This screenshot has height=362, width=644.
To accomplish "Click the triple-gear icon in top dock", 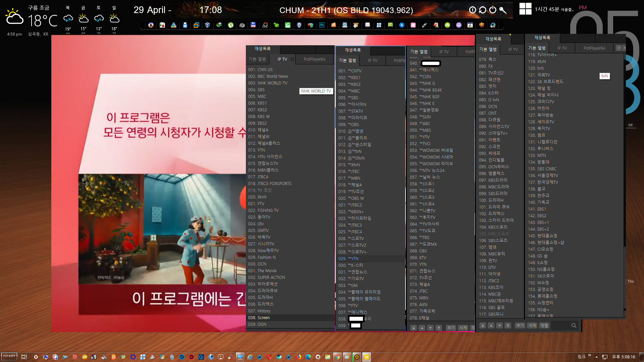I will click(242, 25).
